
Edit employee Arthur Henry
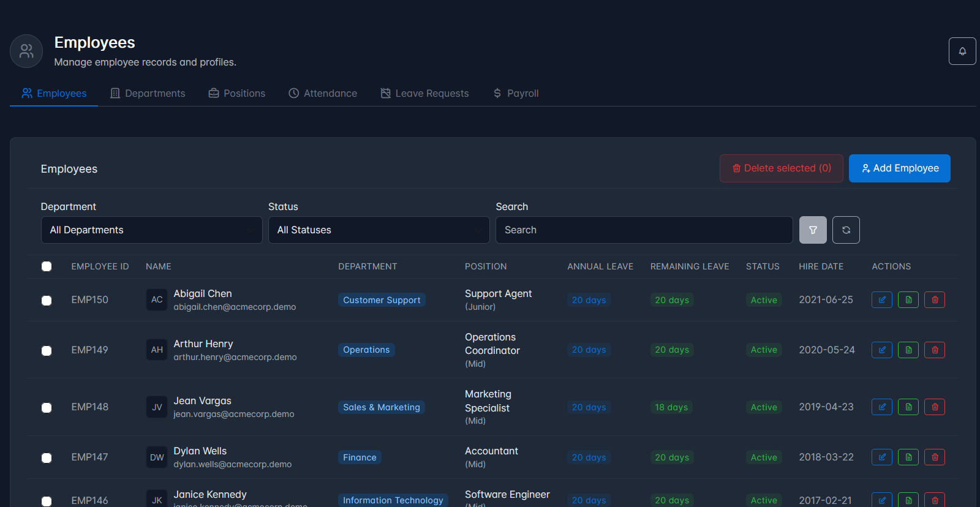click(x=882, y=350)
